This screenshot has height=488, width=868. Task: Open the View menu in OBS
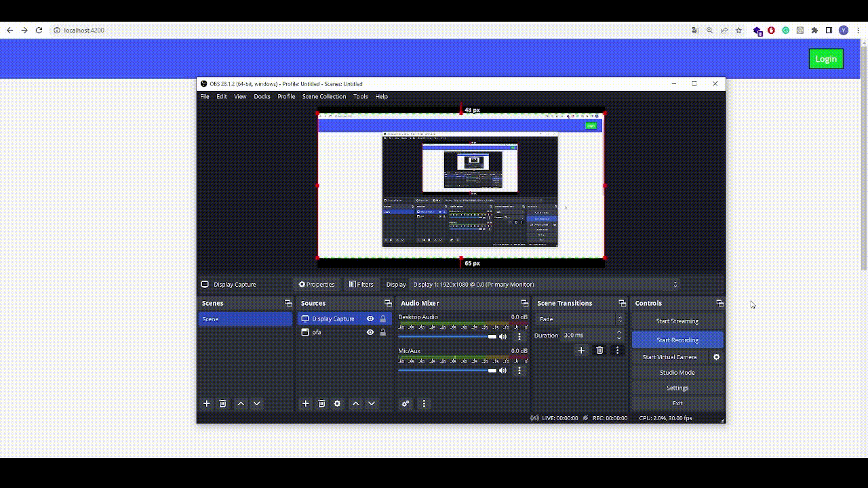[240, 96]
